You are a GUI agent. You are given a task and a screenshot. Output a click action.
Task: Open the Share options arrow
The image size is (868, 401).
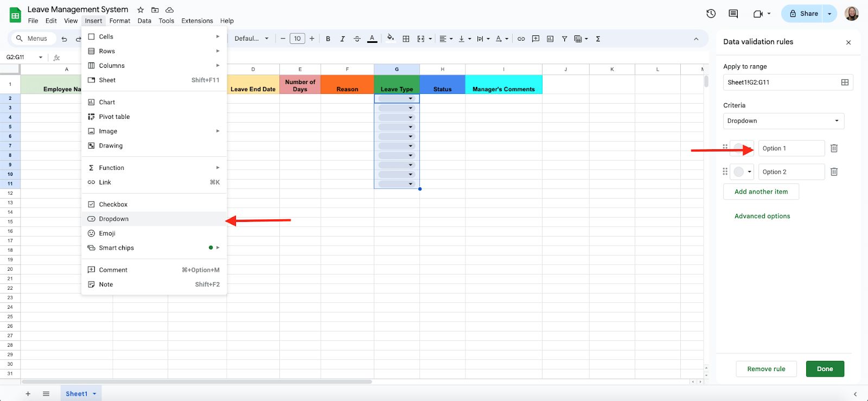pos(829,14)
